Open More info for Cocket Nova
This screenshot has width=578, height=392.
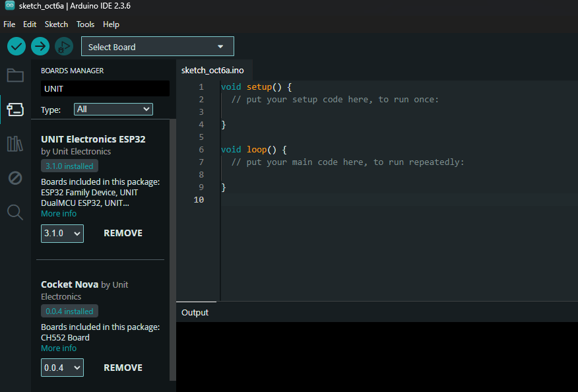point(59,348)
